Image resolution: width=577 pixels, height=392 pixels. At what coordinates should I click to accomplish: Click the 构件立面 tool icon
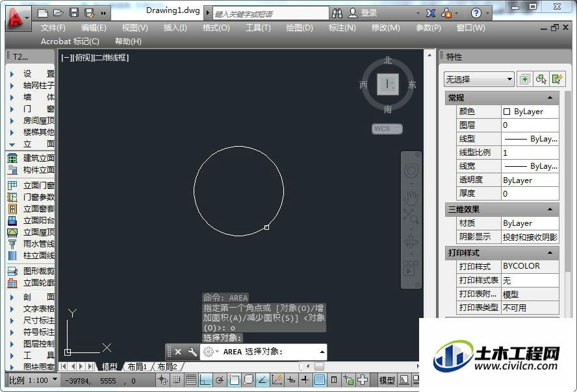12,170
